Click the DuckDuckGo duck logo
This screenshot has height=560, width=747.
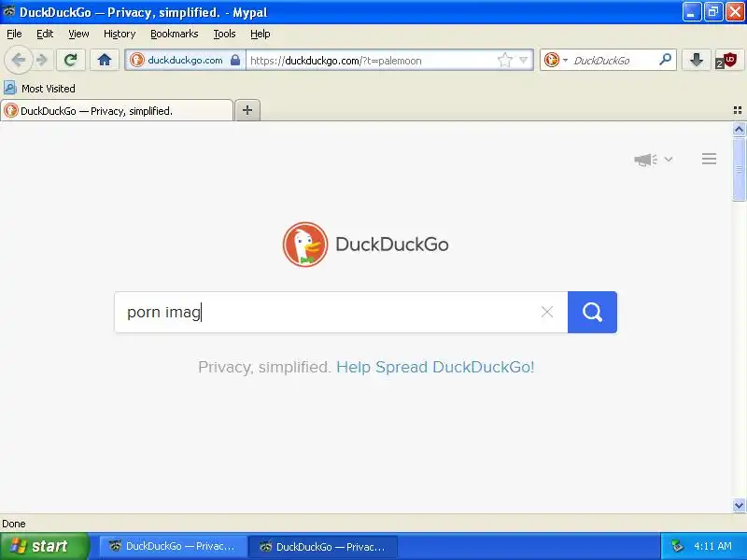click(305, 245)
